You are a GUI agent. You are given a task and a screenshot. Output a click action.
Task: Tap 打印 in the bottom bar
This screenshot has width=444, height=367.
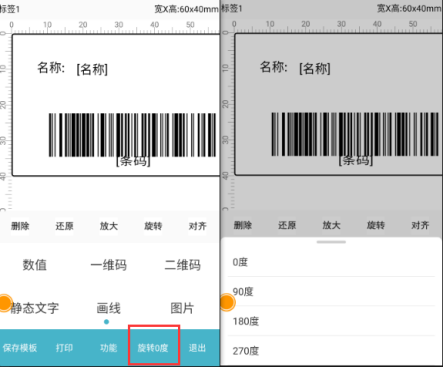(x=64, y=348)
